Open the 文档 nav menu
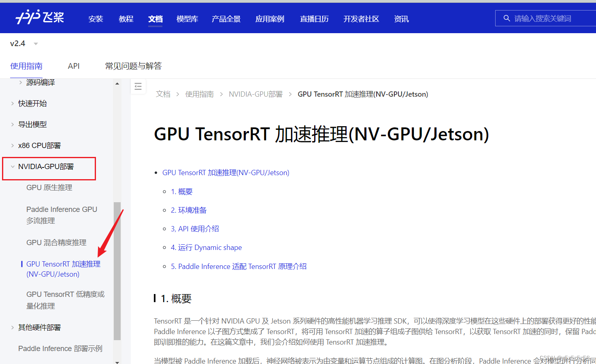Image resolution: width=596 pixels, height=364 pixels. [x=155, y=19]
